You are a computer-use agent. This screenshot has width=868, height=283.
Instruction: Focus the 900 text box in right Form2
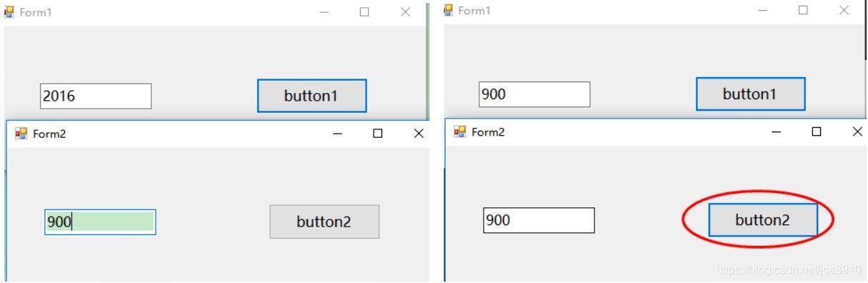(x=539, y=220)
